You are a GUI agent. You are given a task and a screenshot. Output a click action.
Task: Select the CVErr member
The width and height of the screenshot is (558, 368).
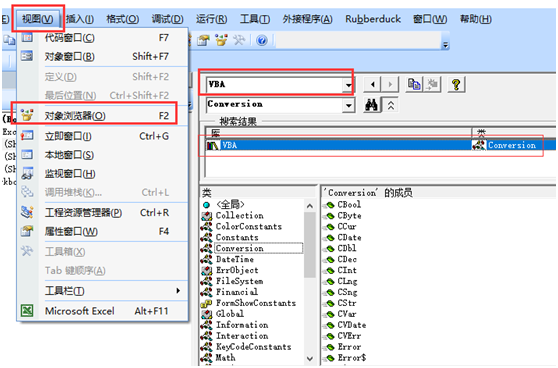tap(349, 336)
